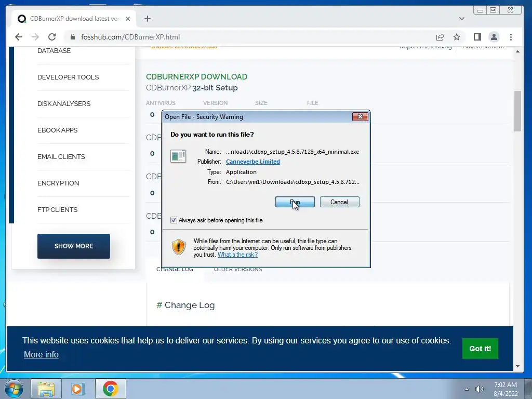Screen dimensions: 532x399
Task: Open the DEVELOPER TOOLS category
Action: pos(68,77)
